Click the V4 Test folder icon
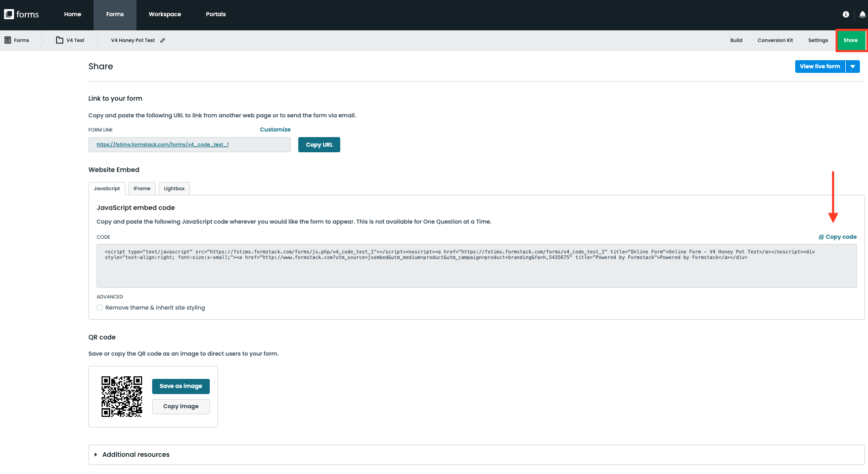The height and width of the screenshot is (474, 868). 58,40
